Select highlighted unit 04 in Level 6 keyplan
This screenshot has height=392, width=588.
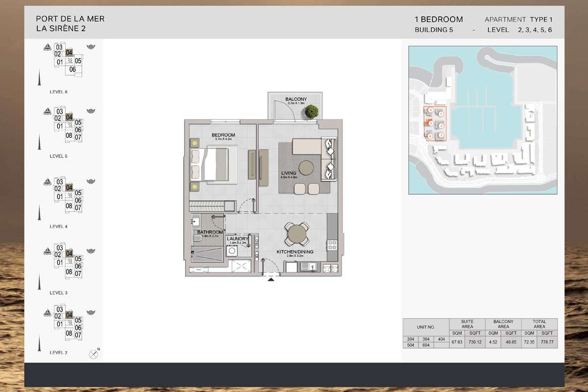69,53
